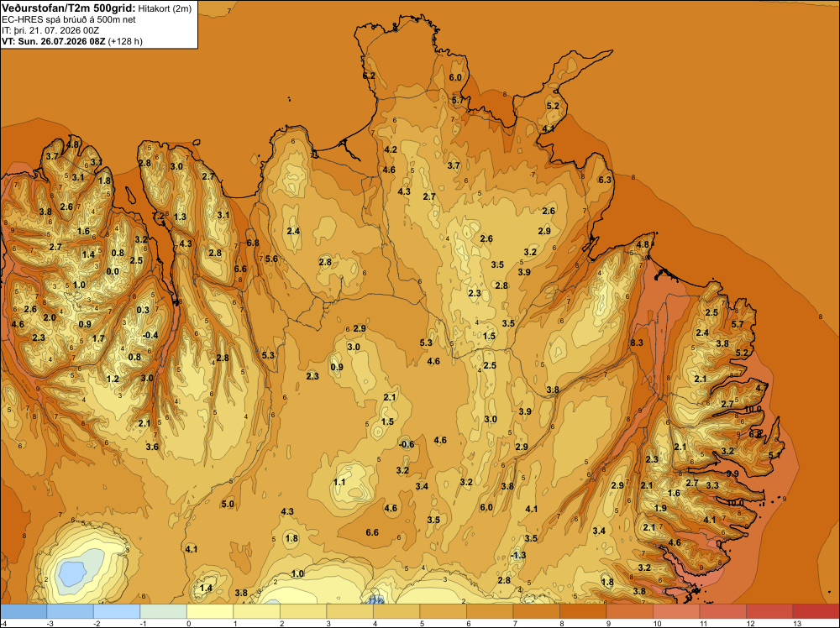The width and height of the screenshot is (840, 628).
Task: Click the legend swatch between 0 and 1
Action: [x=210, y=611]
